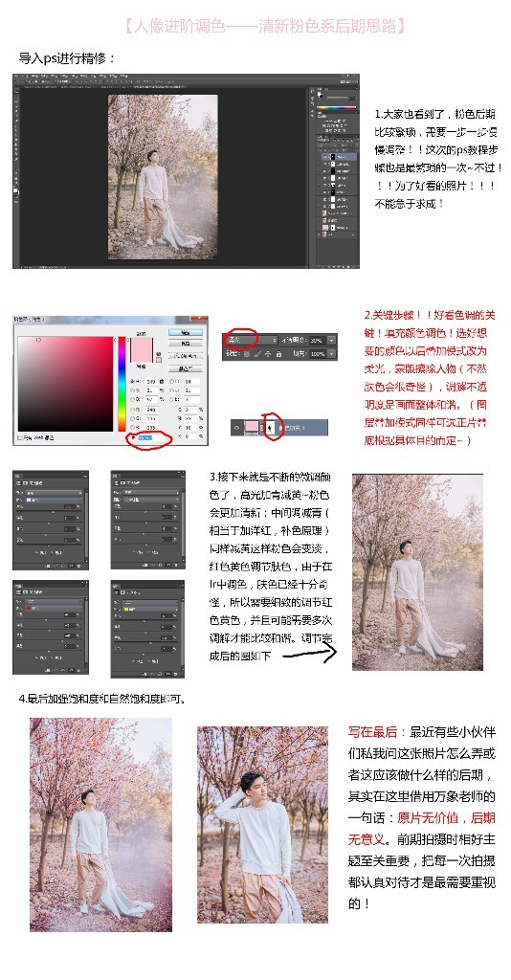Confirm the color picker with the 确定 button

(x=186, y=332)
